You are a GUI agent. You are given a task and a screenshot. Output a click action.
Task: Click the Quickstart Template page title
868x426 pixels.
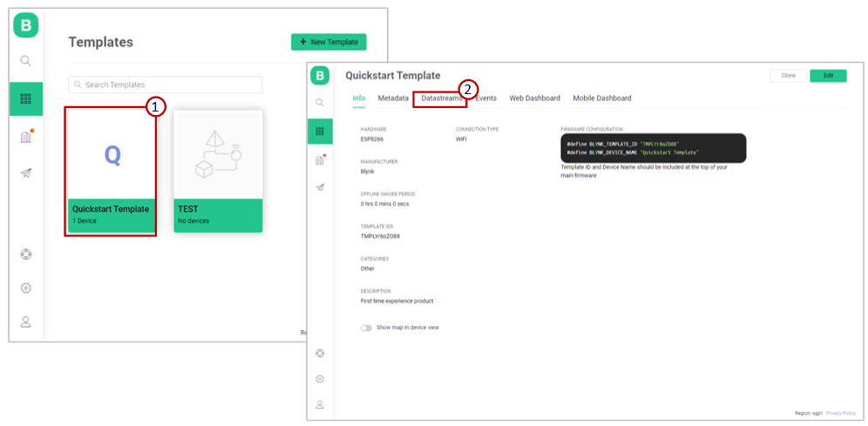tap(392, 76)
